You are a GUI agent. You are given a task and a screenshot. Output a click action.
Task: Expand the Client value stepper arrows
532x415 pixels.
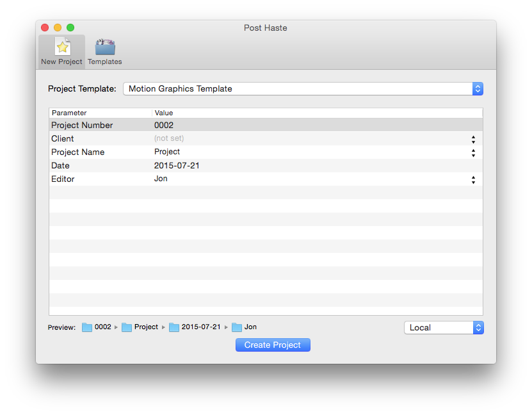click(x=473, y=139)
